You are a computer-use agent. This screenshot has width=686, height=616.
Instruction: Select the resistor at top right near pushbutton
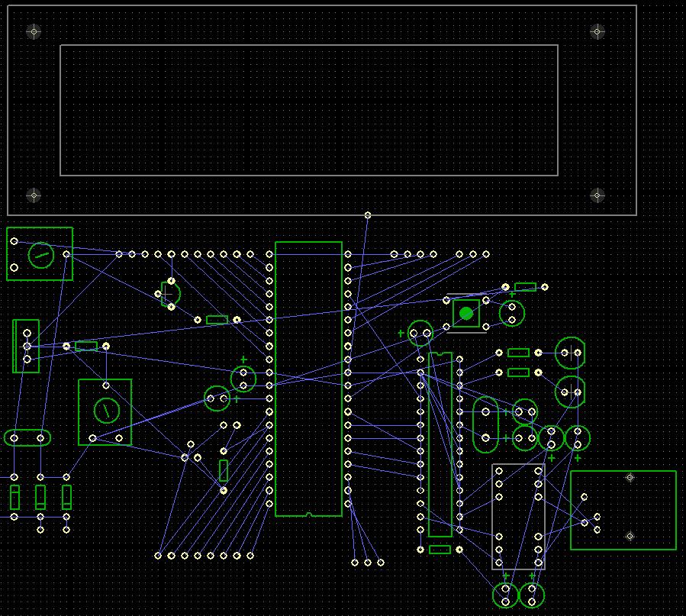525,287
